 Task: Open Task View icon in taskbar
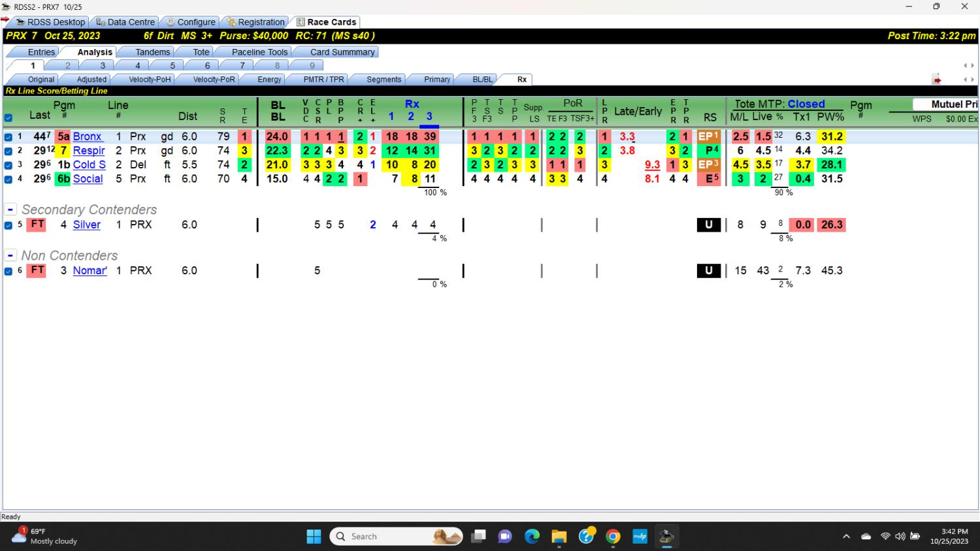pyautogui.click(x=479, y=537)
